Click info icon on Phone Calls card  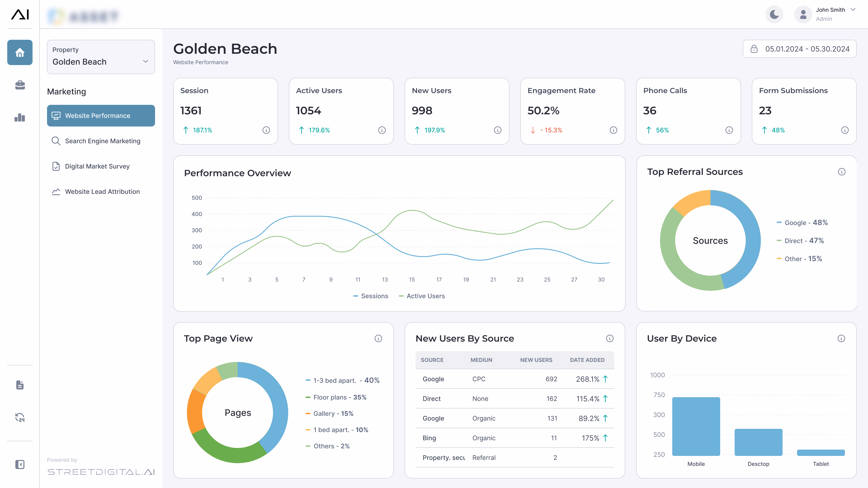tap(729, 130)
